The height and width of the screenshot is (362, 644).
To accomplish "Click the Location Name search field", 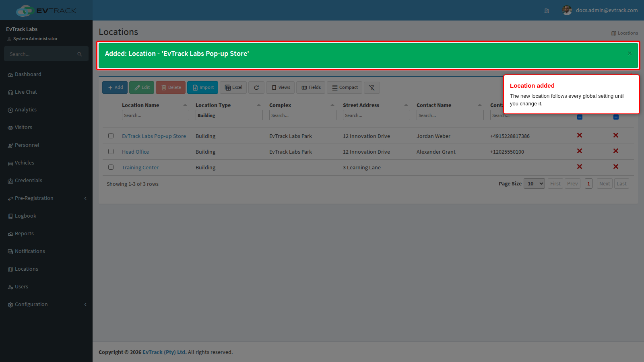I will [x=155, y=115].
